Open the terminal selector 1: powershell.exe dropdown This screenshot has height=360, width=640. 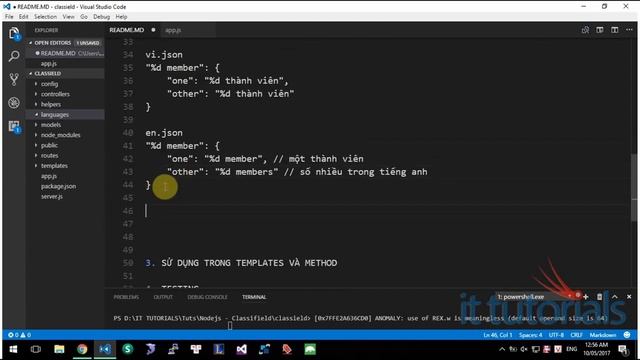536,297
